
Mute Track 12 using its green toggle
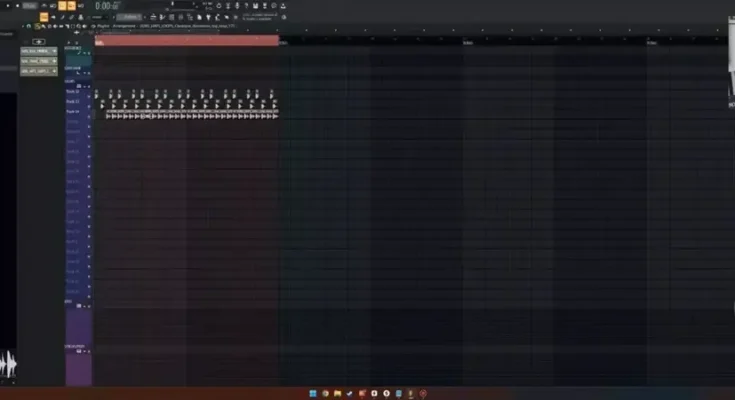(x=89, y=112)
